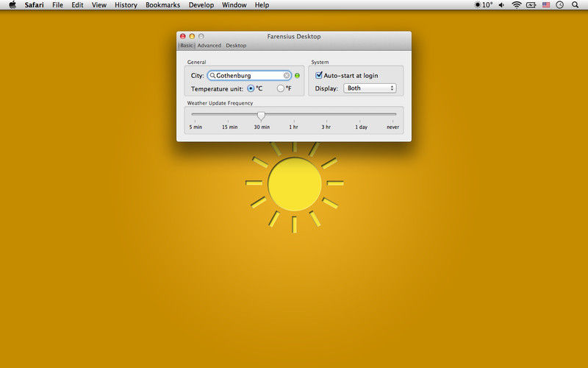Click the Time Machine clock icon

click(x=559, y=5)
